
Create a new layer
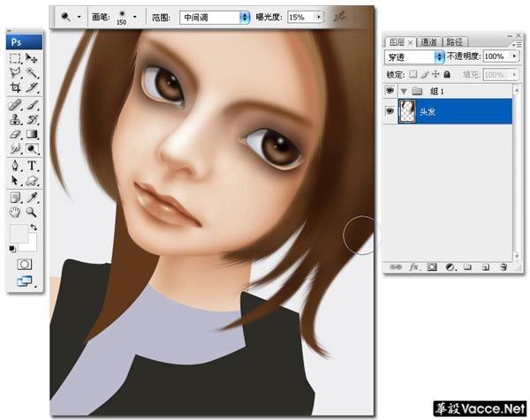pyautogui.click(x=485, y=267)
